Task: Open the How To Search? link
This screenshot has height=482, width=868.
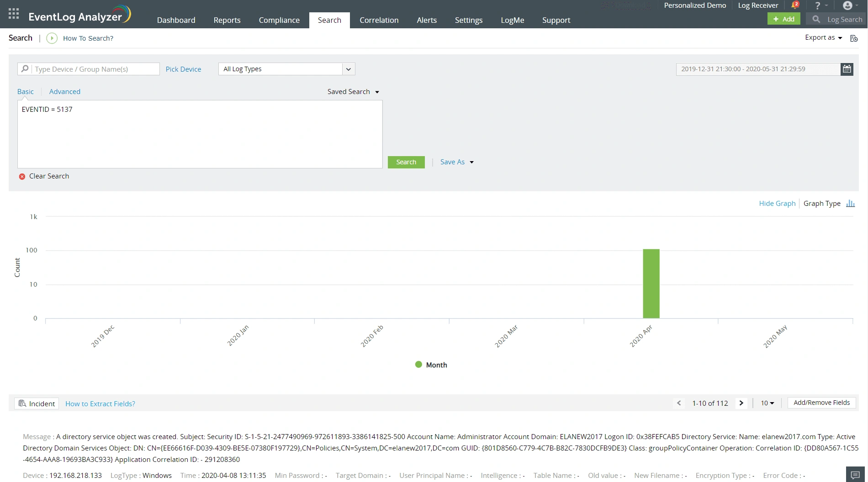Action: pyautogui.click(x=88, y=38)
